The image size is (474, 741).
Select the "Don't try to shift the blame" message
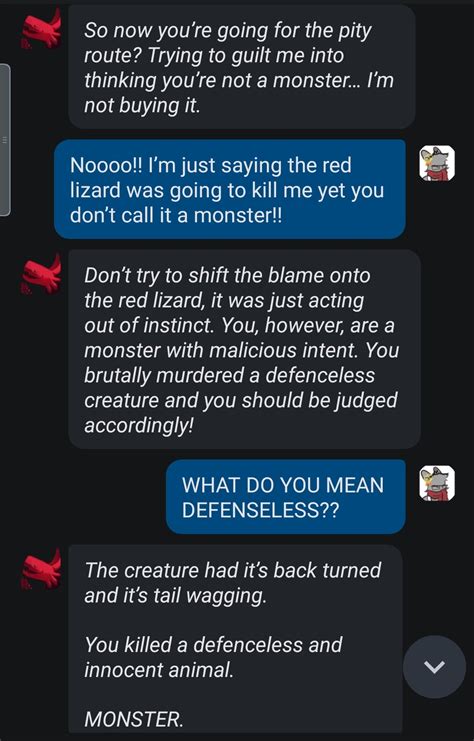click(244, 349)
